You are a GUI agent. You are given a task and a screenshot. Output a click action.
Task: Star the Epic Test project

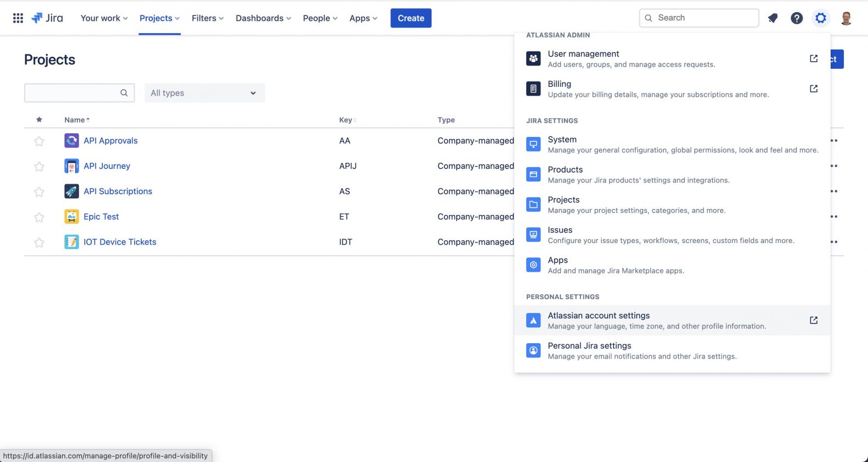39,217
